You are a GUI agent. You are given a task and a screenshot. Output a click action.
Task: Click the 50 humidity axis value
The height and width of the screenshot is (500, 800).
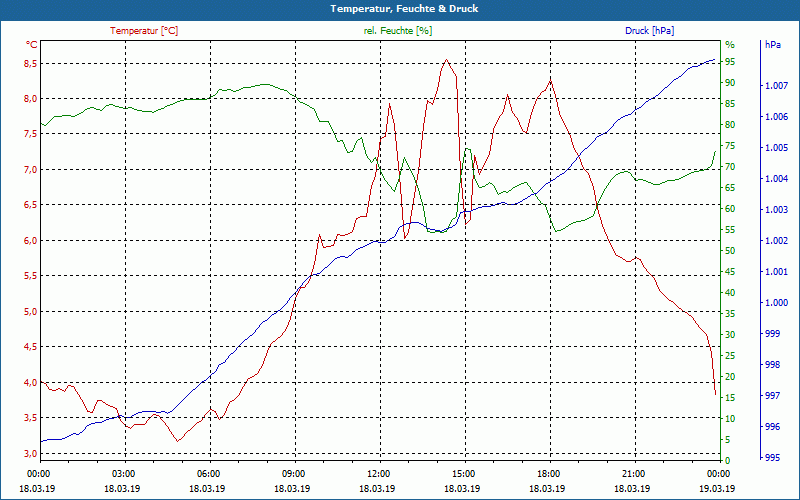[730, 251]
